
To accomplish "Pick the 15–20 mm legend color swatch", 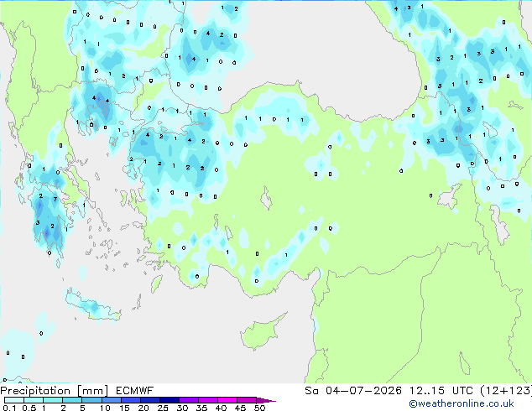I will pyautogui.click(x=130, y=400).
